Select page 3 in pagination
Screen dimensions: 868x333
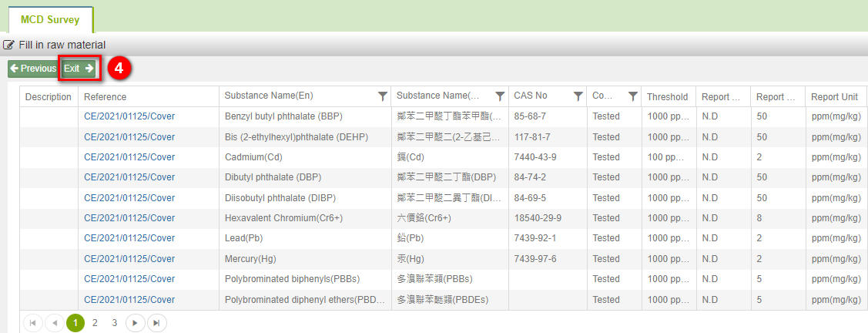[115, 322]
